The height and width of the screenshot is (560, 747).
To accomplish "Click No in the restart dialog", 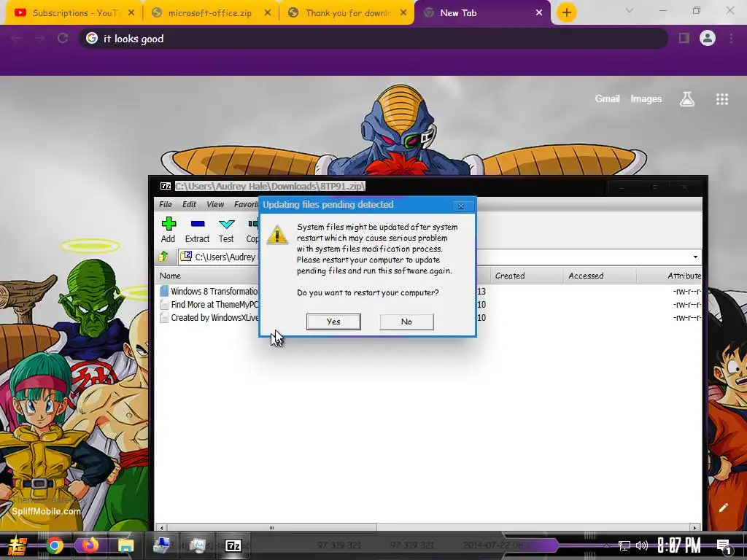I will (406, 322).
